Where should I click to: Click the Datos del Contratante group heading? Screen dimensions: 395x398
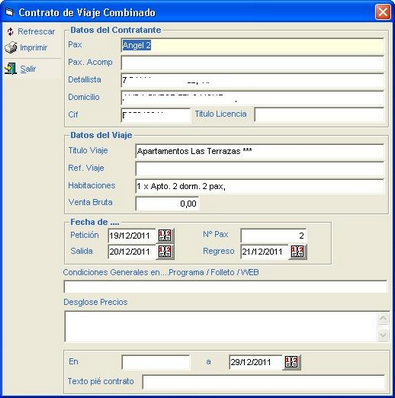pyautogui.click(x=116, y=30)
